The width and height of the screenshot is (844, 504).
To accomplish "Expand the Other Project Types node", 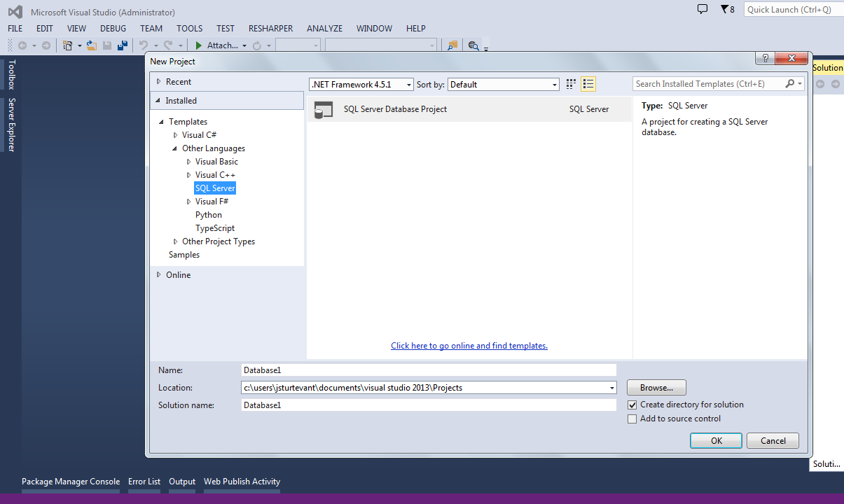I will coord(176,241).
